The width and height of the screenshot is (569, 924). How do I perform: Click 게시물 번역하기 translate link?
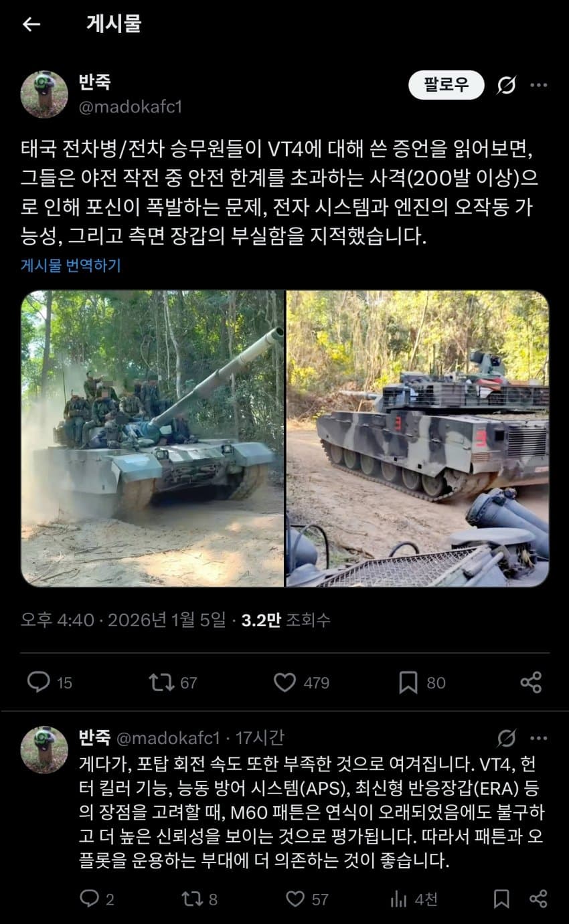[x=71, y=265]
